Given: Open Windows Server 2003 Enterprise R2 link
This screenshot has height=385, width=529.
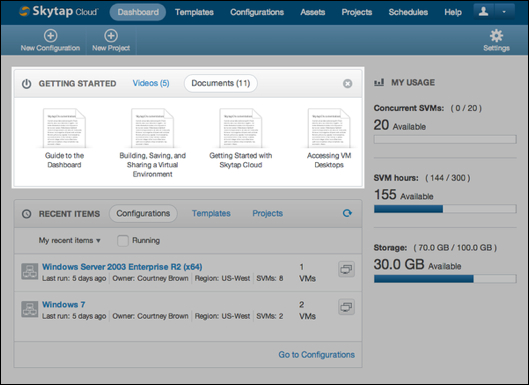Looking at the screenshot, I should [122, 267].
